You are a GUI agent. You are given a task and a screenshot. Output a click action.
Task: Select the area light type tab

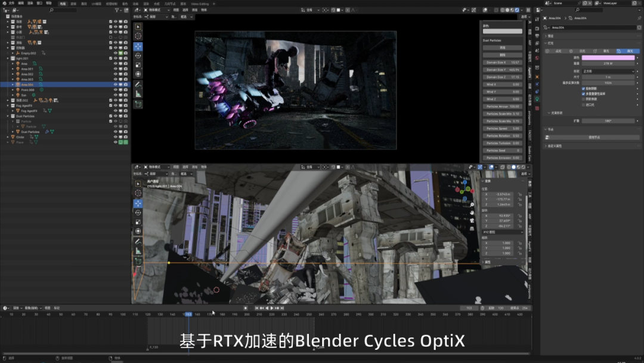[627, 51]
